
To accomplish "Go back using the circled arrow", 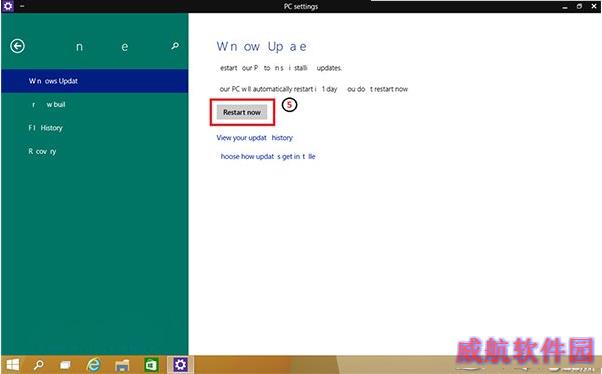I will (x=17, y=46).
